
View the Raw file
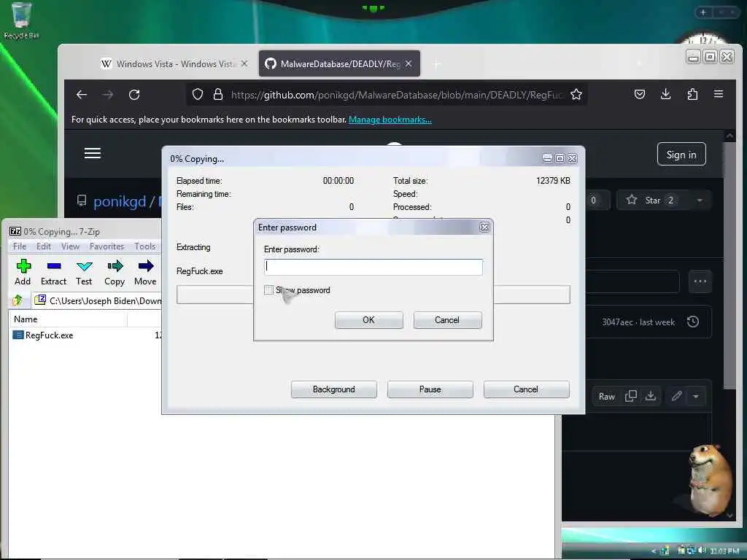606,396
